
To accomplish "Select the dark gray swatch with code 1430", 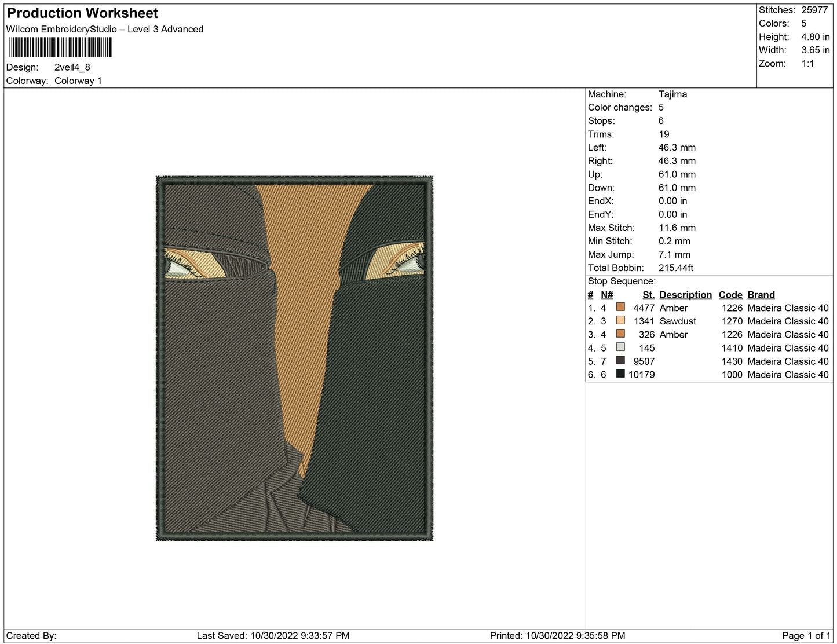I will click(x=620, y=361).
